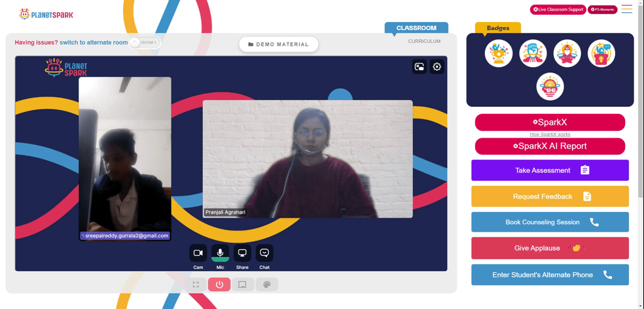Open PS Moments
The width and height of the screenshot is (644, 309).
603,10
